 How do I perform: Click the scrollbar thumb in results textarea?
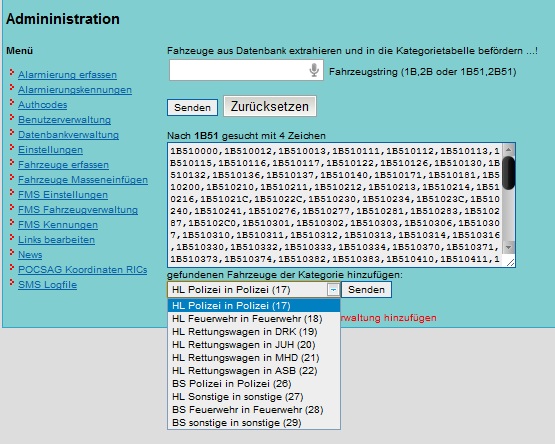(x=509, y=173)
